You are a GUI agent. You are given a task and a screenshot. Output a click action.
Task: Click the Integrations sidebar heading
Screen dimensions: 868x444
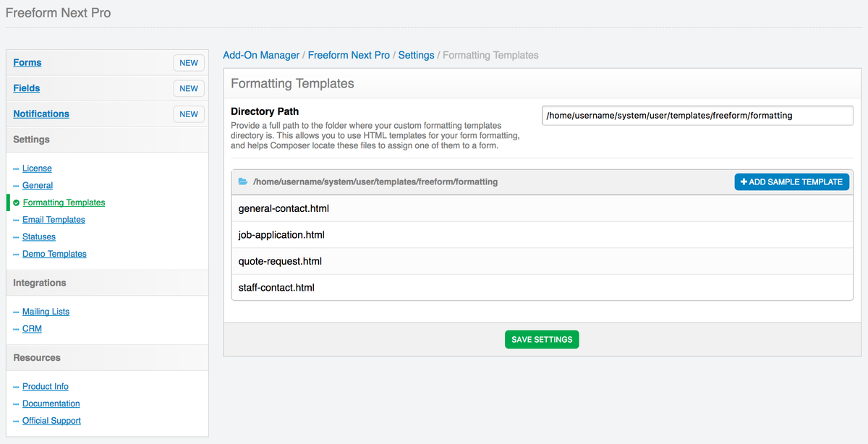click(x=39, y=283)
